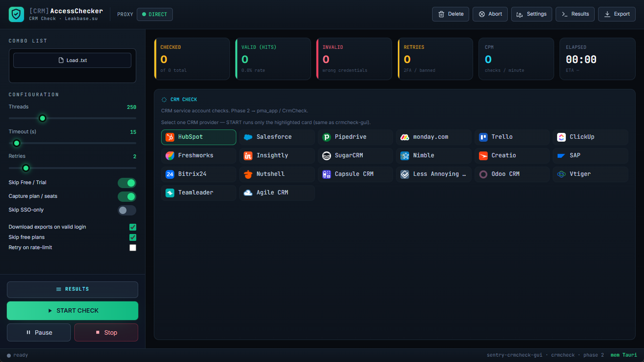The height and width of the screenshot is (362, 644).
Task: Click the Bitrix24 logo icon
Action: pos(170,174)
